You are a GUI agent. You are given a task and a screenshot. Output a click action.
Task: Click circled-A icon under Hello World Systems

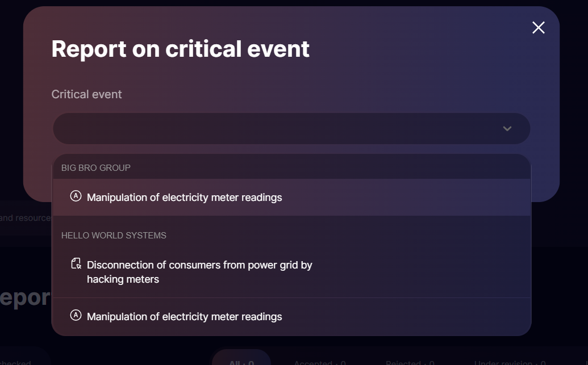pyautogui.click(x=76, y=316)
